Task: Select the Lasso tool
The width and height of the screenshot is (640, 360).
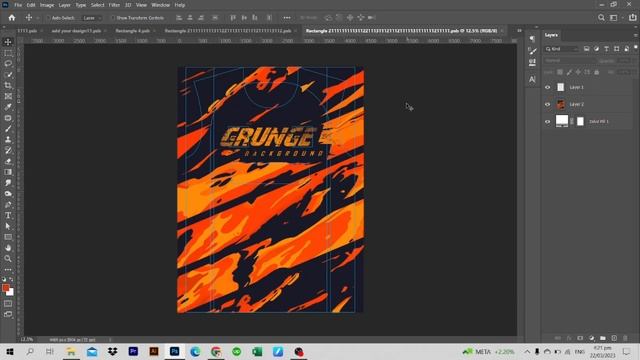Action: pyautogui.click(x=8, y=64)
